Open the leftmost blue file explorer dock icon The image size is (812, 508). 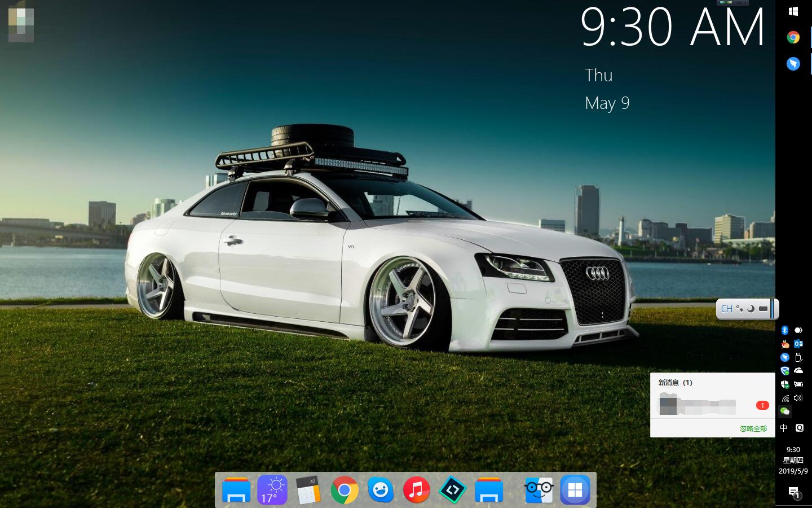point(236,490)
